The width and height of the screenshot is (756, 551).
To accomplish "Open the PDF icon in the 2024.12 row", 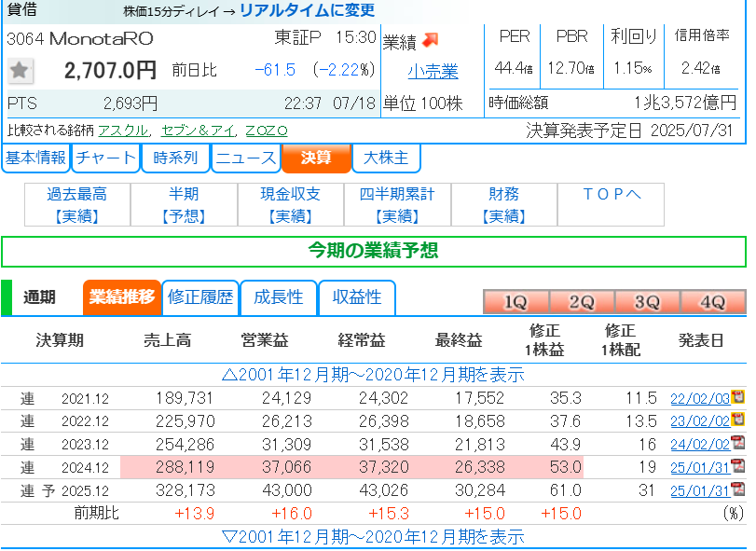I will pos(738,465).
